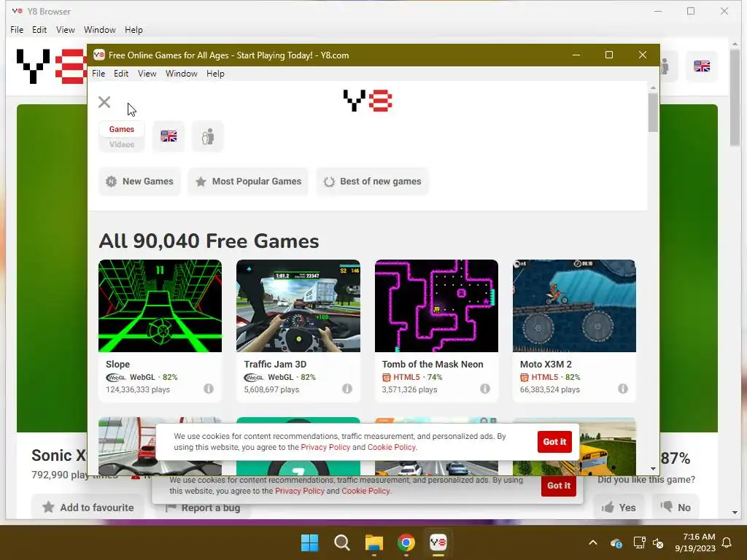Click Report a bug in background window
Screen dimensions: 747x560
tap(203, 507)
